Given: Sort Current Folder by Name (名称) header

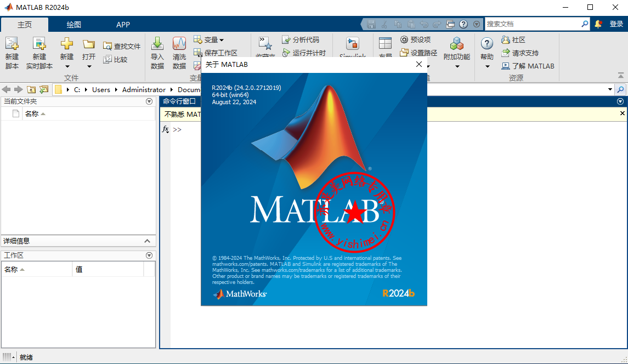Looking at the screenshot, I should click(x=88, y=113).
